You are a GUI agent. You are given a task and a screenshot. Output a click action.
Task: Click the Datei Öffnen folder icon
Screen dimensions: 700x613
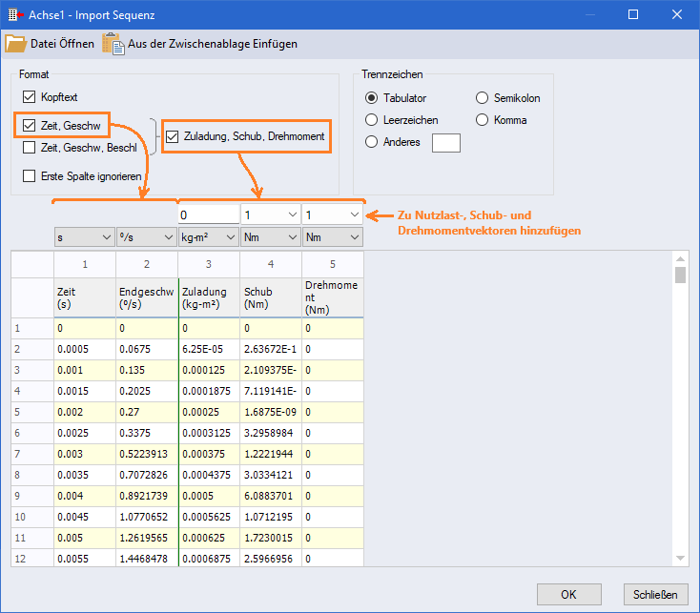(15, 44)
